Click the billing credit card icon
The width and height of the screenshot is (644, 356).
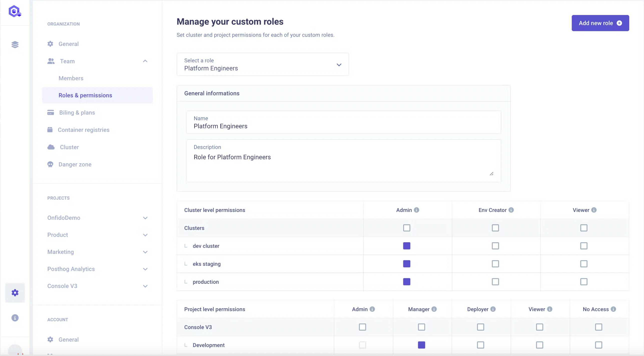(x=51, y=112)
